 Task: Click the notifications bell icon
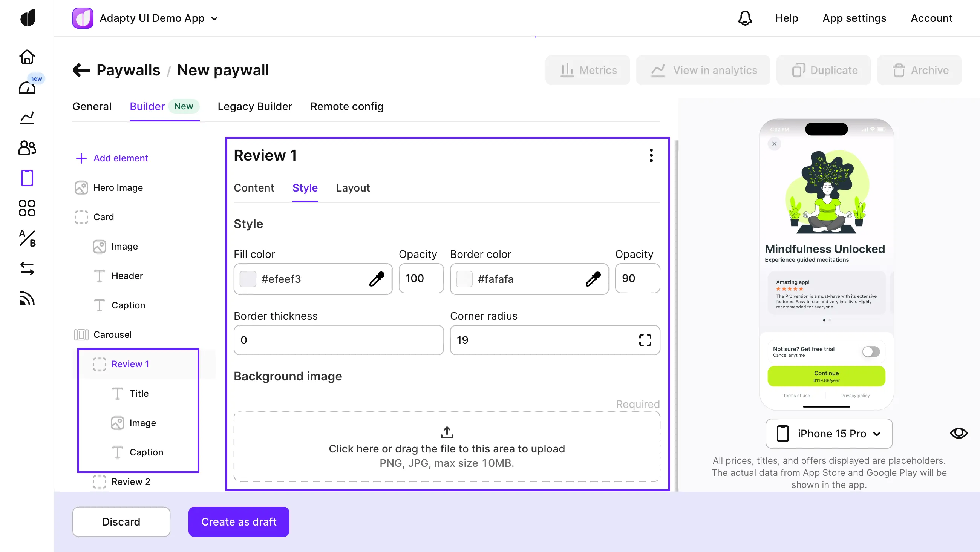click(x=744, y=18)
